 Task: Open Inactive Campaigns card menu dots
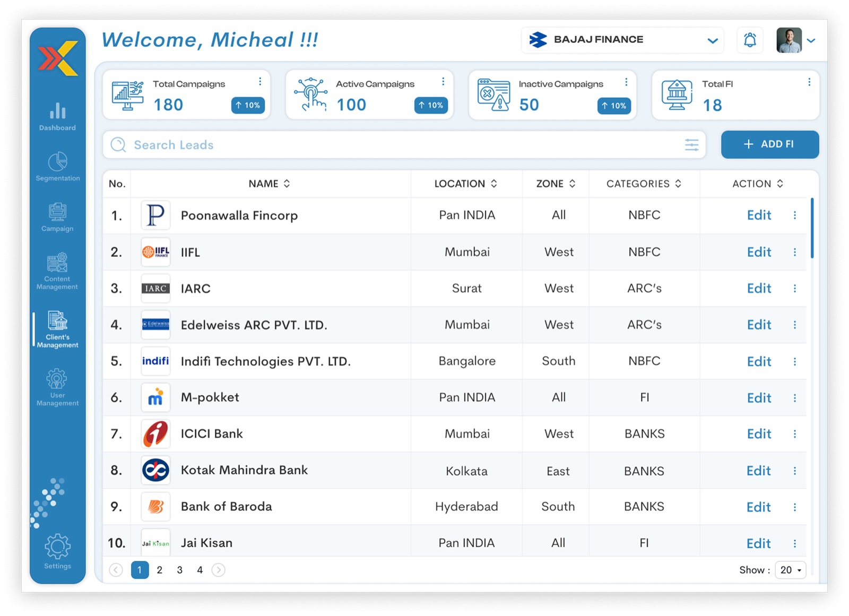(x=626, y=81)
